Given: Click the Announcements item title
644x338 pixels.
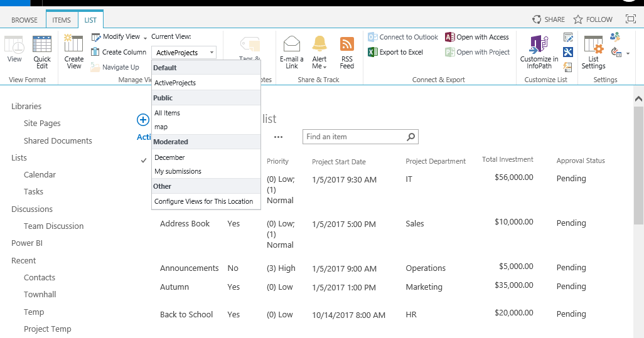Looking at the screenshot, I should [190, 268].
